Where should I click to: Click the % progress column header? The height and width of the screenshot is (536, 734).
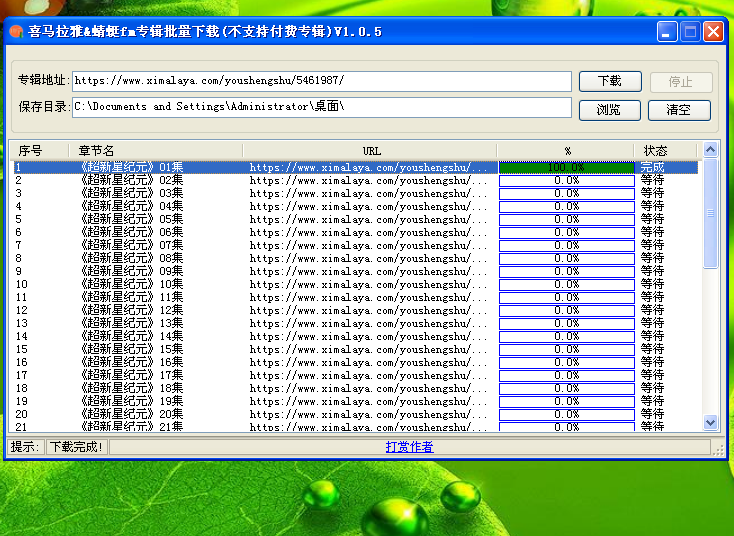[566, 150]
